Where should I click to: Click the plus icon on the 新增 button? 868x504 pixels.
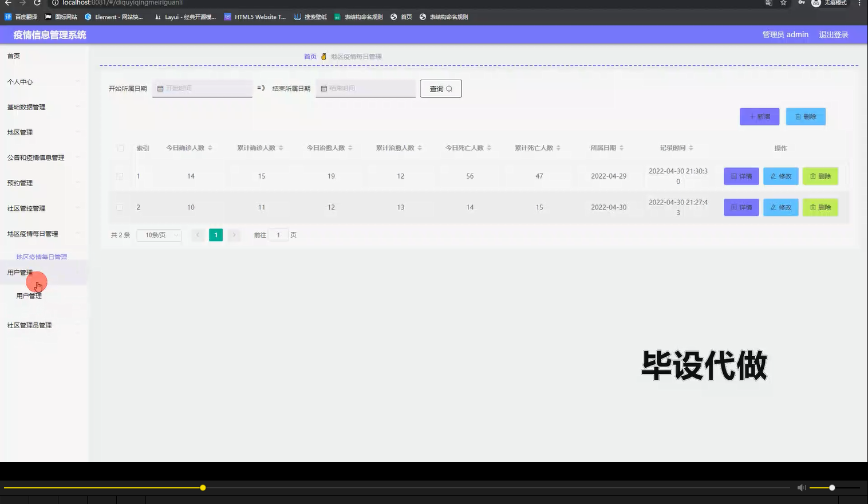click(x=752, y=116)
